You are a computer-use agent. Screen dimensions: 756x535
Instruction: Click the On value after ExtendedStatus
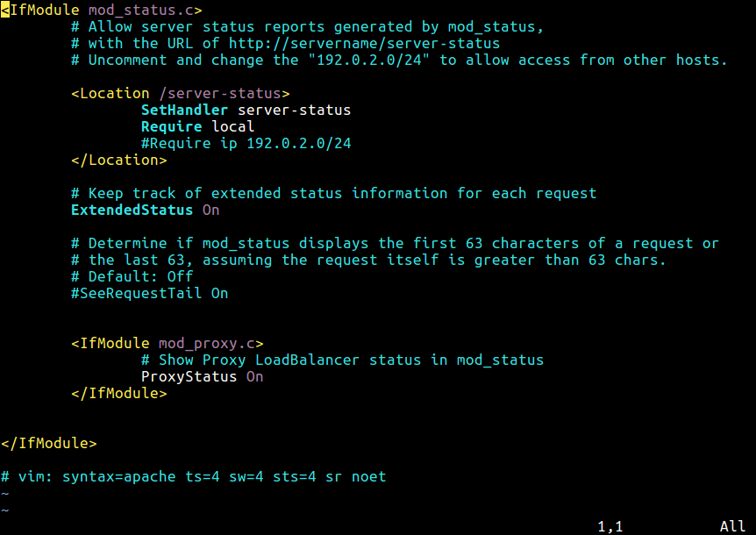tap(210, 210)
